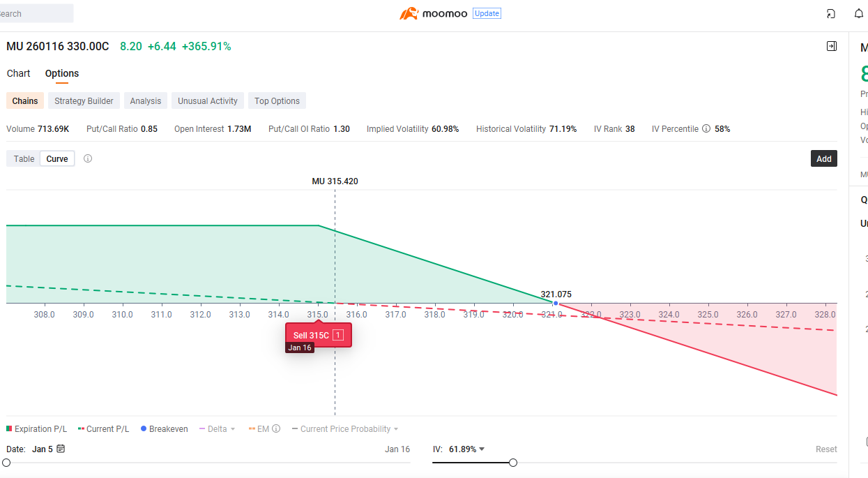This screenshot has width=868, height=478.
Task: Click the moomoo logo icon
Action: click(409, 13)
